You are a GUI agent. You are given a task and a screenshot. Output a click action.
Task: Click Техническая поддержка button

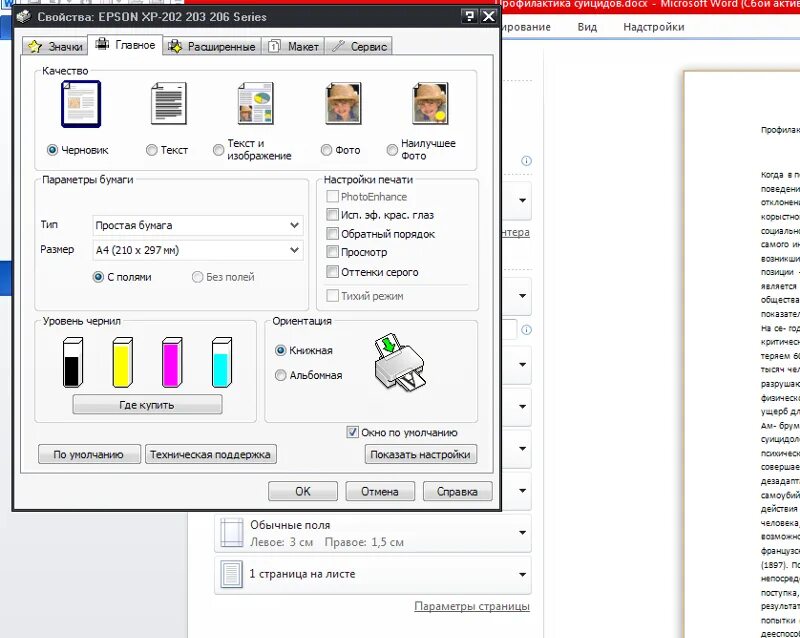[211, 454]
